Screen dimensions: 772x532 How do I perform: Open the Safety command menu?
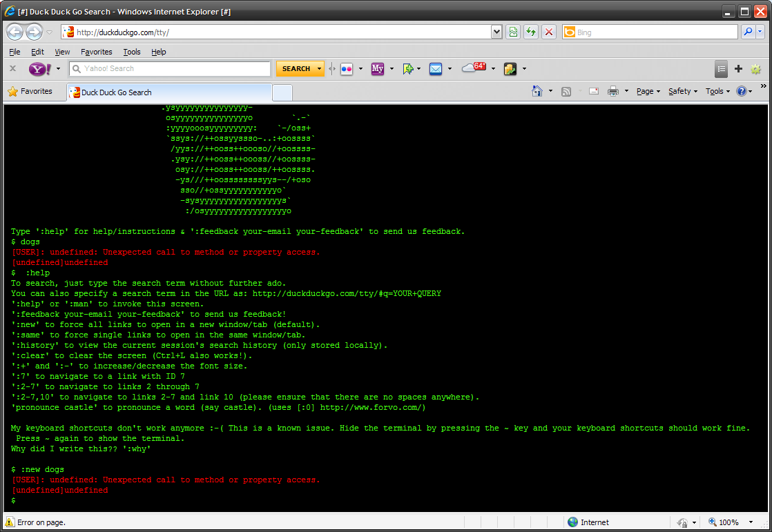(683, 91)
